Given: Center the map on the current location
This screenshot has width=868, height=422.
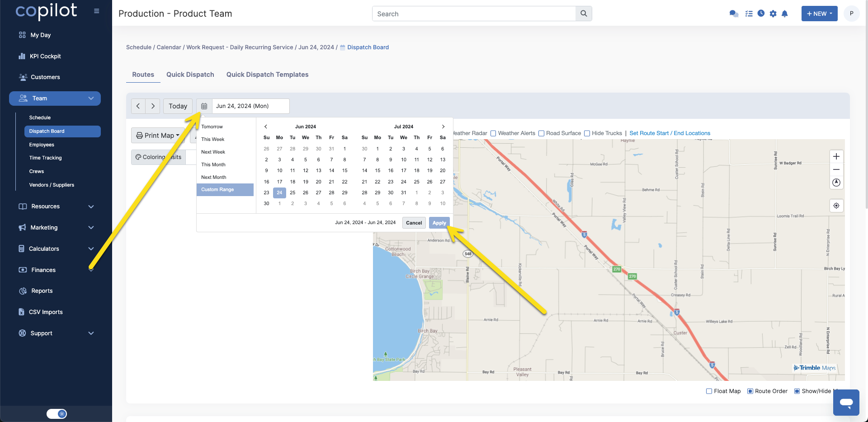Looking at the screenshot, I should pyautogui.click(x=836, y=206).
